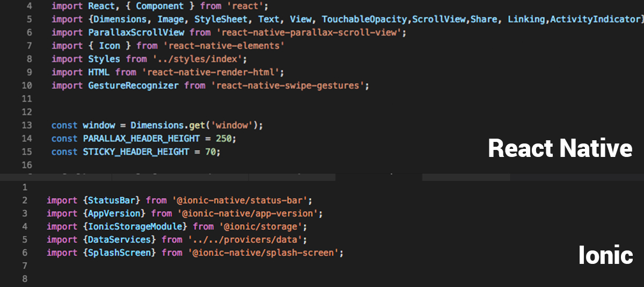Select the StatusBar import in the Ionic code
Image resolution: width=644 pixels, height=287 pixels.
pos(112,200)
